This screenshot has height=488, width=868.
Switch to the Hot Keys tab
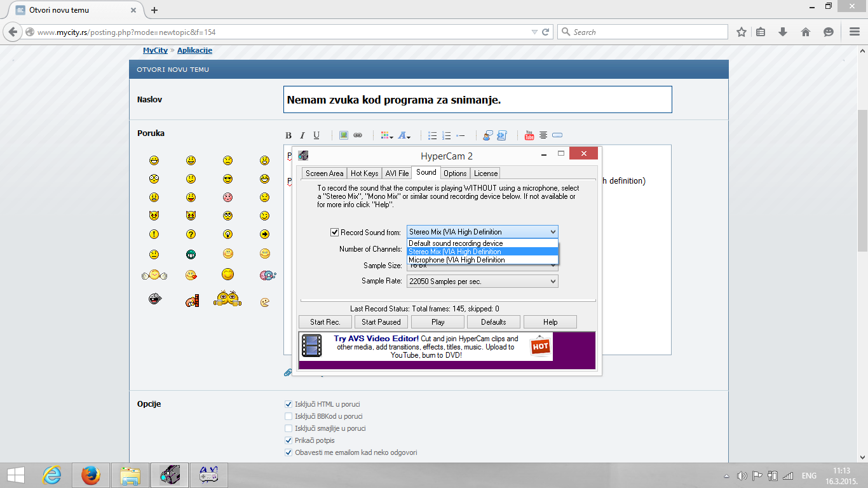364,173
